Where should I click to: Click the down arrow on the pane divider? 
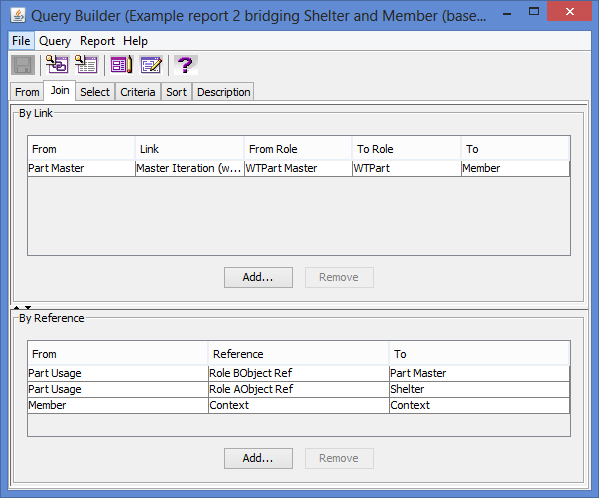(x=28, y=307)
